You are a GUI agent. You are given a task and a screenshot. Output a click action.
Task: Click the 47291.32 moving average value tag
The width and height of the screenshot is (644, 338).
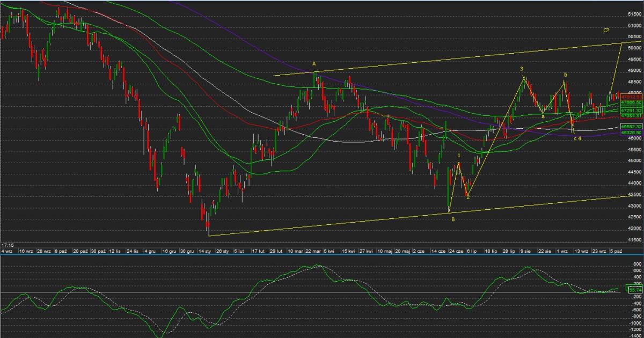632,109
